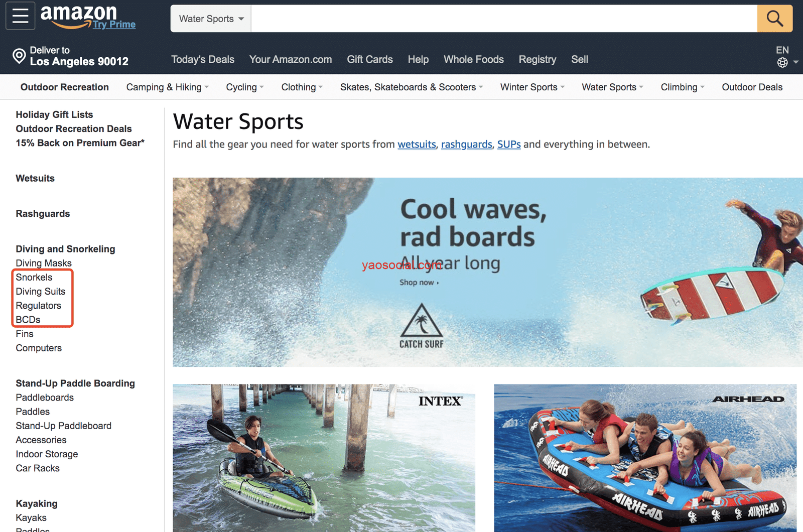Screen dimensions: 803x532
Task: Click the magnifying glass search button
Action: click(x=775, y=19)
